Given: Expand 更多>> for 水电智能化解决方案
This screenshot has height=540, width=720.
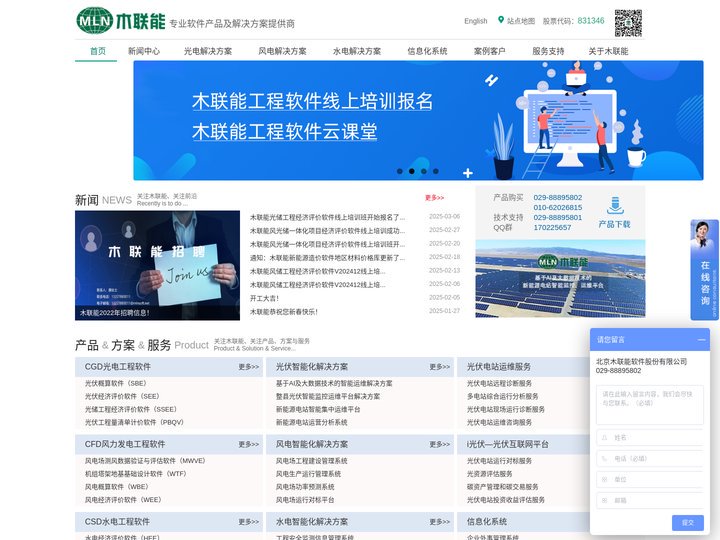Looking at the screenshot, I should click(x=440, y=522).
